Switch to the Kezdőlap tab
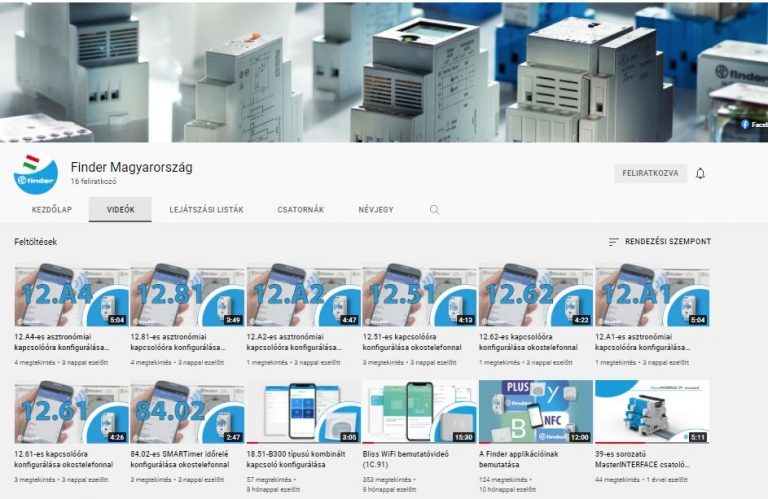The height and width of the screenshot is (499, 768). (x=52, y=210)
